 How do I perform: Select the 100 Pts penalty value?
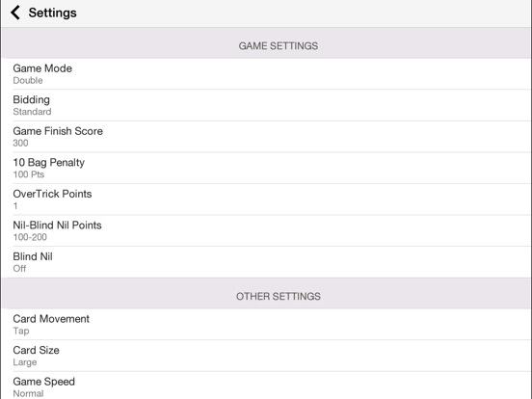pyautogui.click(x=29, y=174)
